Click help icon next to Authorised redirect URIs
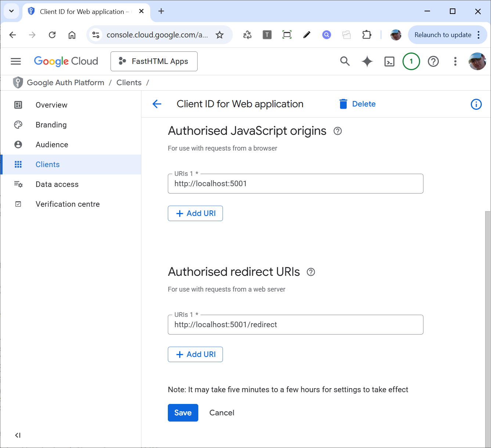Viewport: 491px width, 448px height. click(311, 272)
